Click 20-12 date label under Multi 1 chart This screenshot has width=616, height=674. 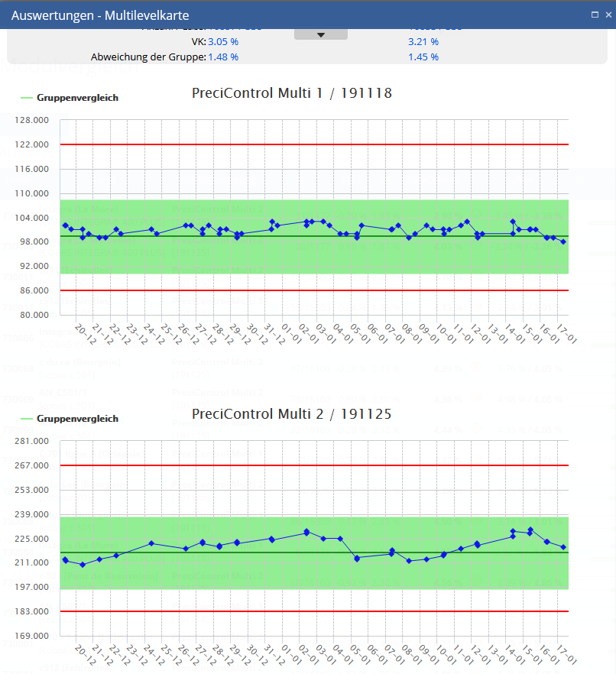85,334
